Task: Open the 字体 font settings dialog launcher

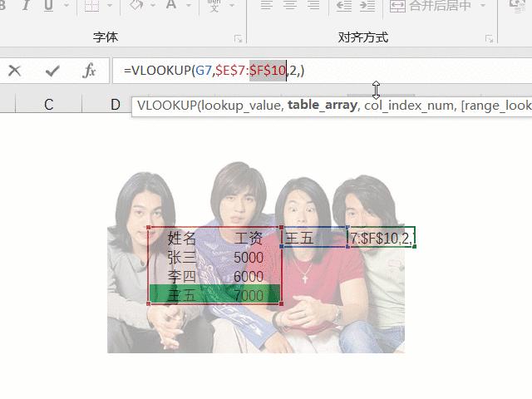Action: tap(239, 39)
